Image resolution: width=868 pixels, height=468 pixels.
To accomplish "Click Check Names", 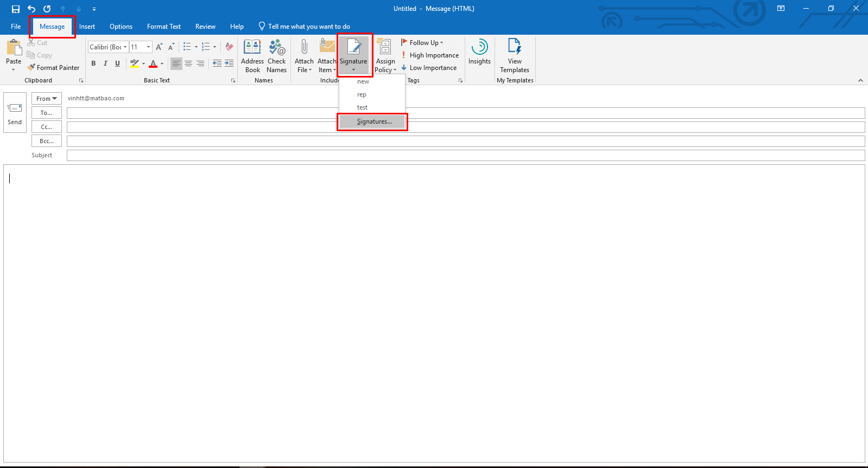I will tap(277, 56).
